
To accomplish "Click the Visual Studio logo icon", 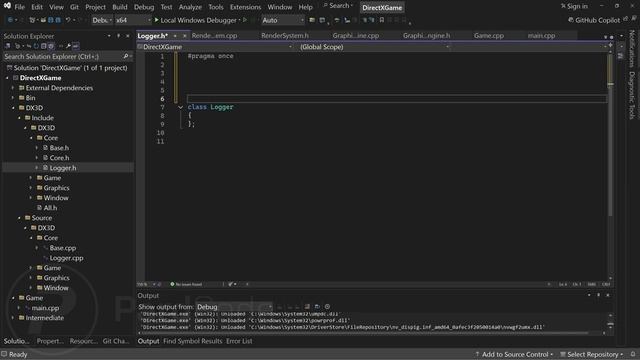I will pyautogui.click(x=7, y=6).
